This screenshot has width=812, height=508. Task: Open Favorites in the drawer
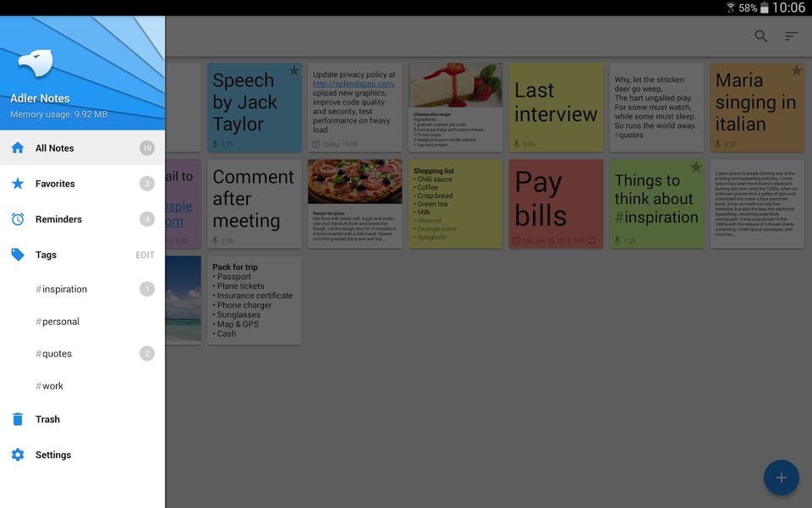[x=82, y=184]
